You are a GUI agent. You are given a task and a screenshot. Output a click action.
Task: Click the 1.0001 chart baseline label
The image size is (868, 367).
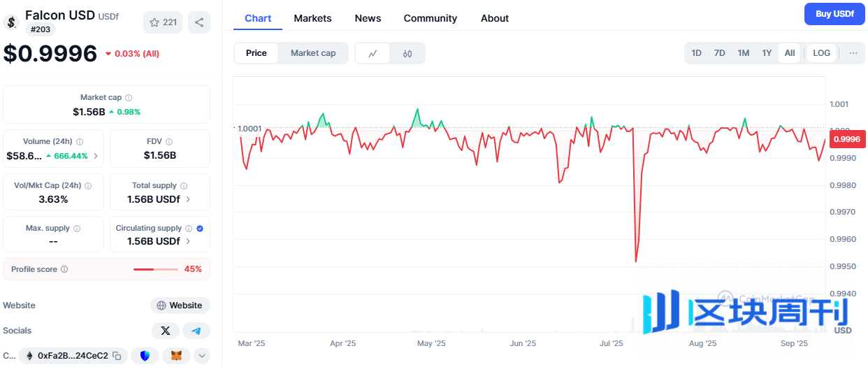(249, 129)
